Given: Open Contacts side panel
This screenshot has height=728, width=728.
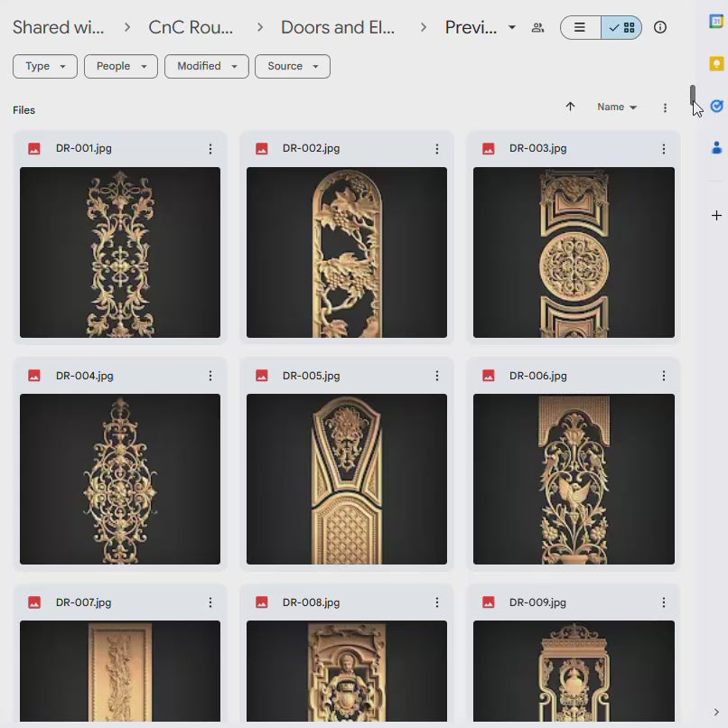Looking at the screenshot, I should [716, 148].
